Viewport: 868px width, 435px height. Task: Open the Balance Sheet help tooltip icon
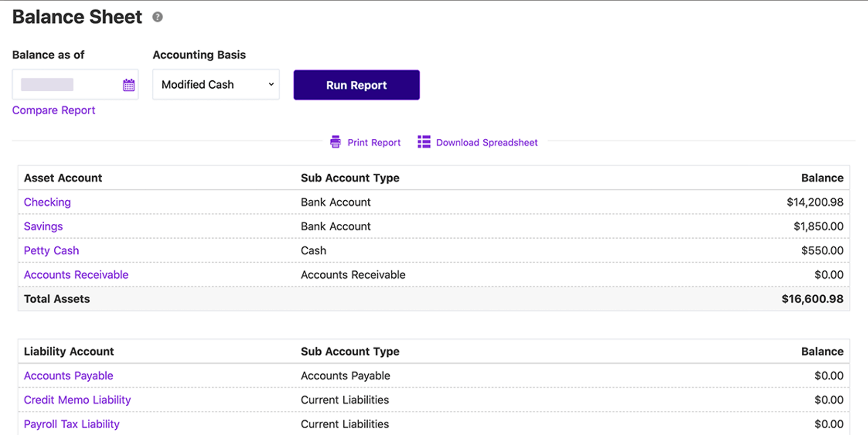click(157, 17)
